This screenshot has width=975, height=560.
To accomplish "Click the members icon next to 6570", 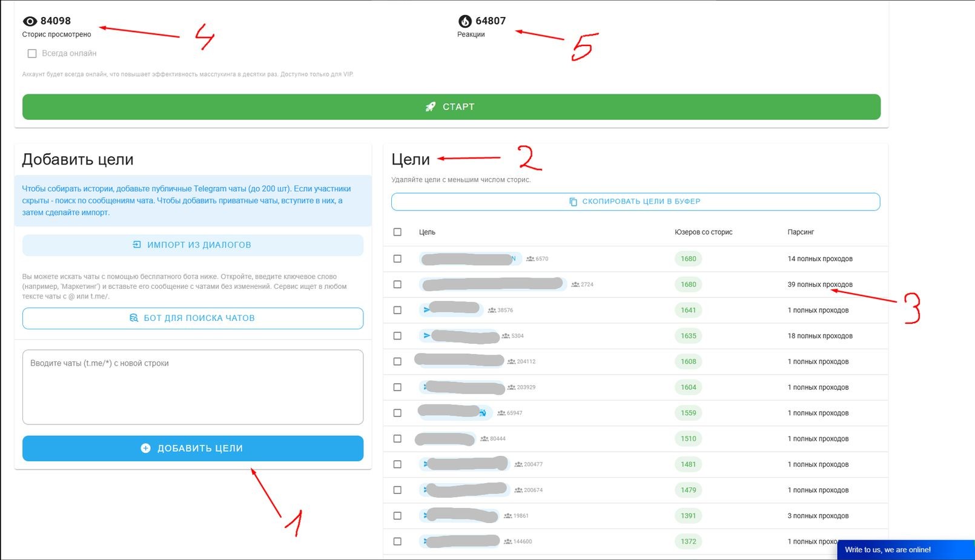I will (x=530, y=259).
